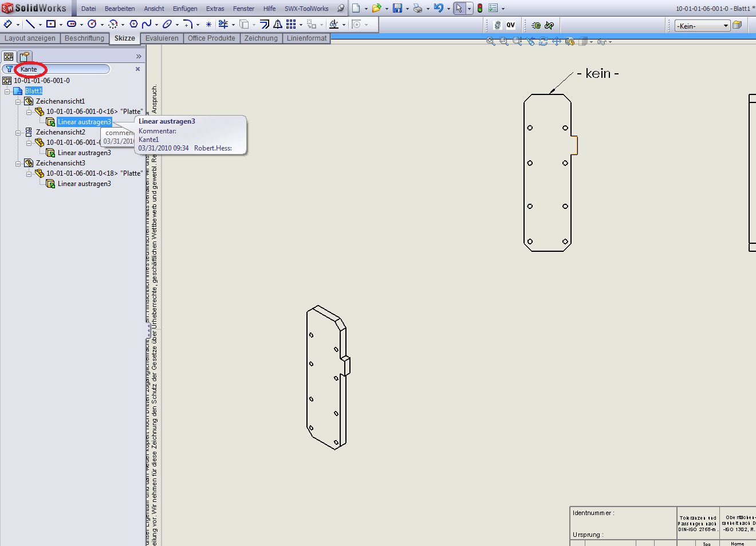Select the Circle sketch tool

click(x=92, y=24)
